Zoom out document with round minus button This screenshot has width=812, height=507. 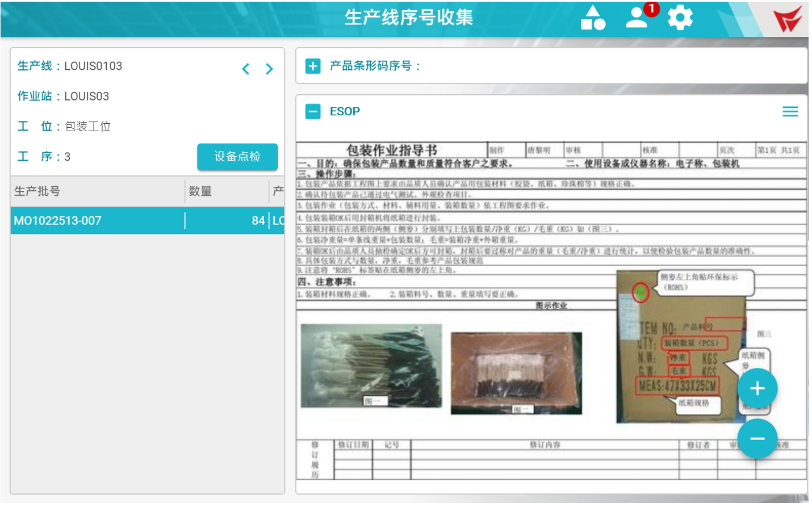[757, 438]
